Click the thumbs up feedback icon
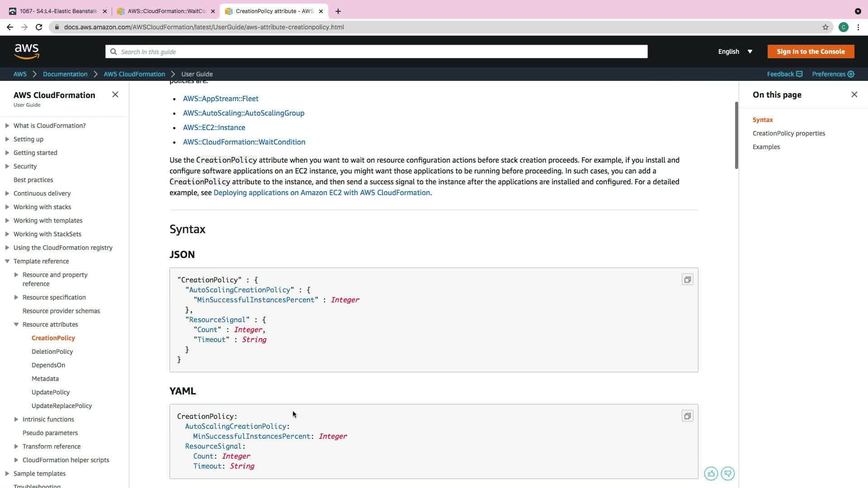This screenshot has height=488, width=868. click(x=711, y=474)
